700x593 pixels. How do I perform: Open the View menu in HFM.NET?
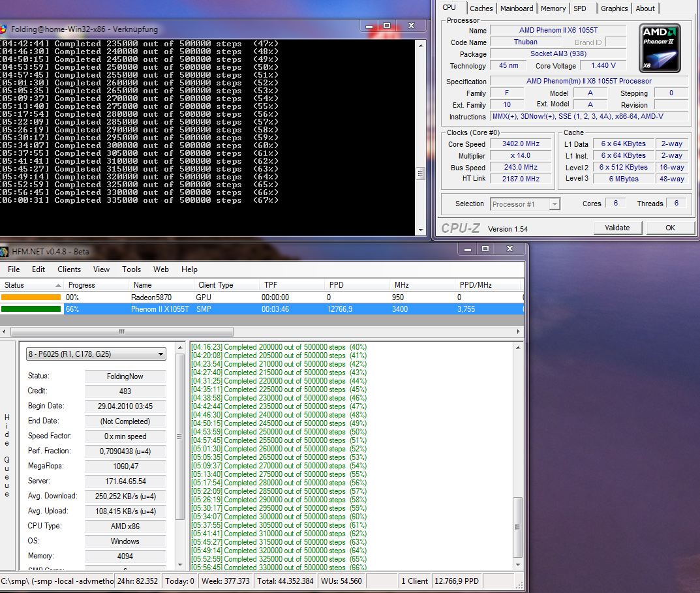101,269
